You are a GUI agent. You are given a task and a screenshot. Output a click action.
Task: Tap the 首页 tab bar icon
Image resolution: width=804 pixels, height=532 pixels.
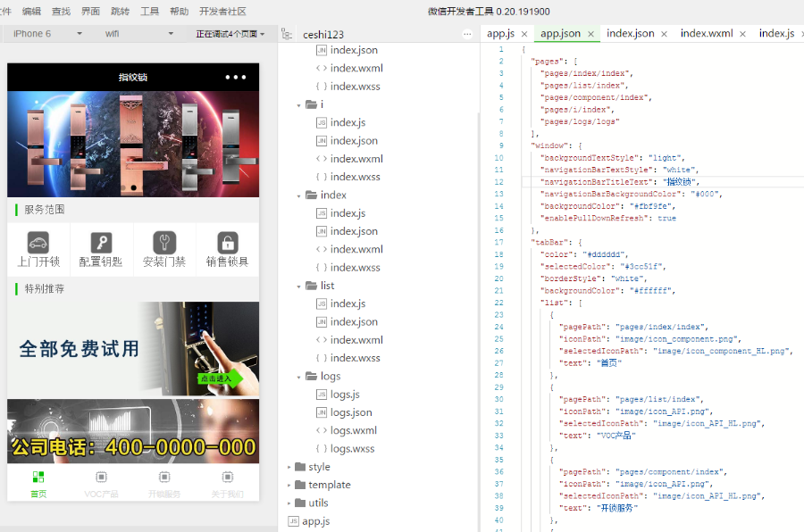coord(38,478)
